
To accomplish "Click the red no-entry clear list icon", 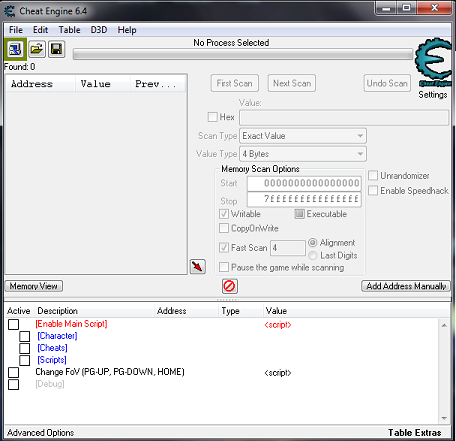I will coord(230,286).
